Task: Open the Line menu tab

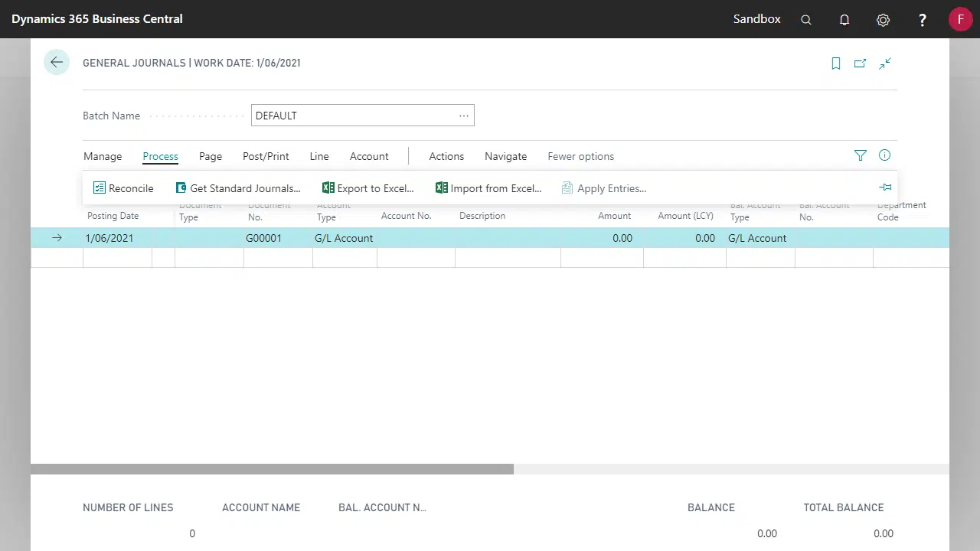Action: tap(319, 156)
